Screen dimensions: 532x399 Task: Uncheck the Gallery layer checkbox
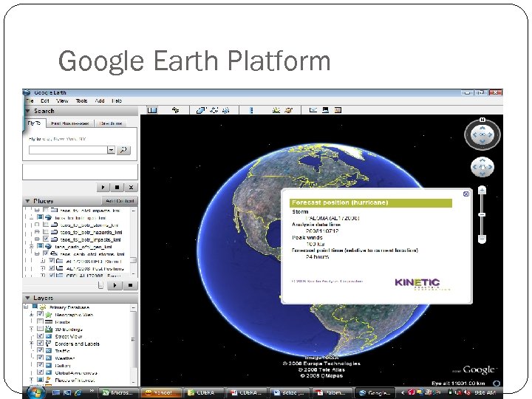pyautogui.click(x=40, y=365)
